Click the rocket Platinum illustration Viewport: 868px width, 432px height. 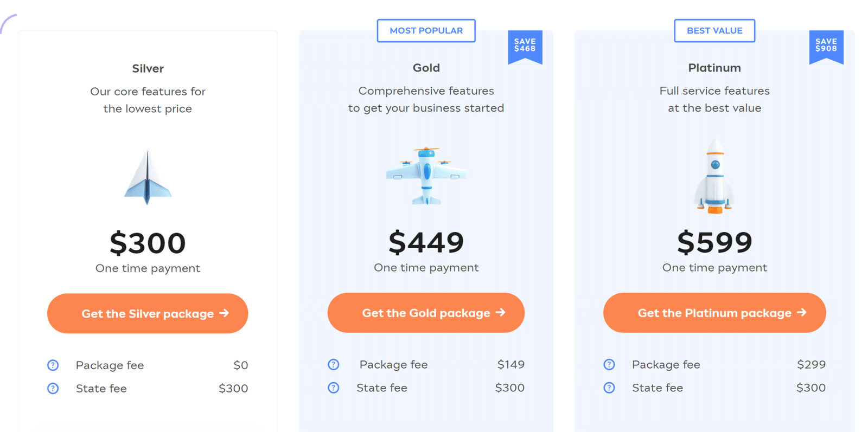coord(714,176)
